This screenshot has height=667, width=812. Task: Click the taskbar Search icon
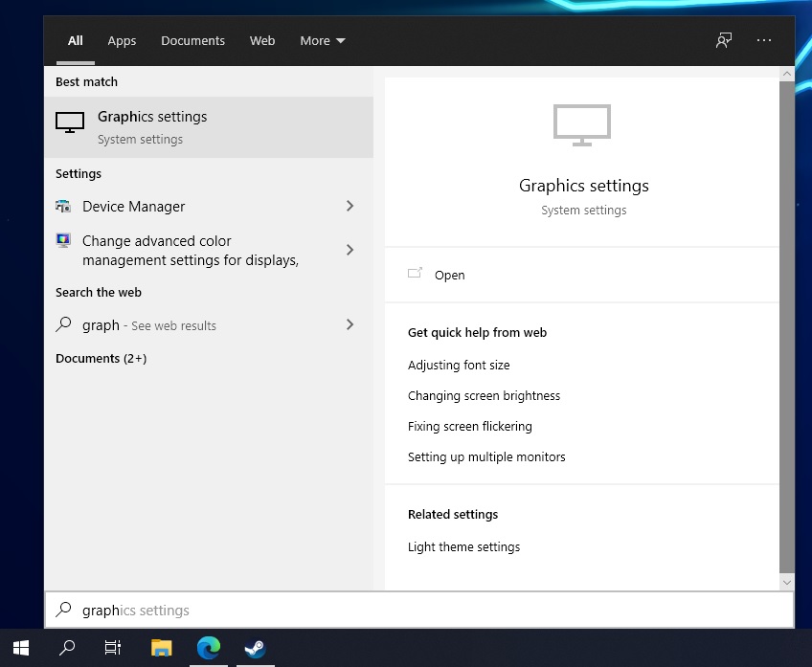[67, 648]
